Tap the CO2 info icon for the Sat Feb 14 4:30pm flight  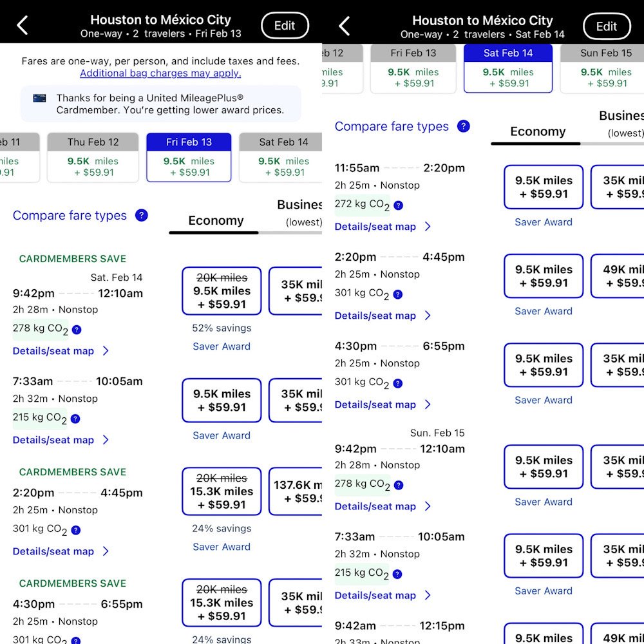398,383
